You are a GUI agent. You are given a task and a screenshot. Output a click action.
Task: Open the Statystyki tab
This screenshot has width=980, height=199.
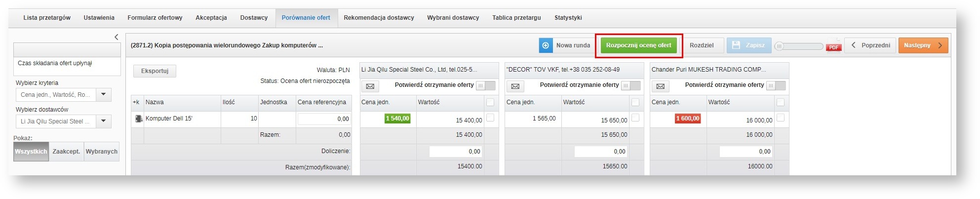[x=568, y=18]
